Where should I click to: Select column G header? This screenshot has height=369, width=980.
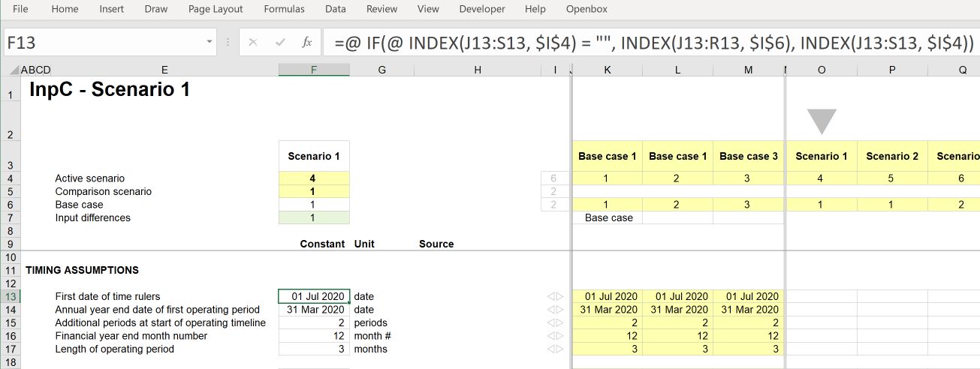(381, 70)
